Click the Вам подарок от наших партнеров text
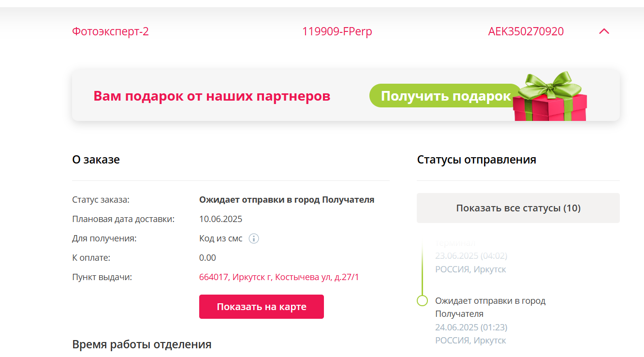Image resolution: width=644 pixels, height=357 pixels. [212, 96]
